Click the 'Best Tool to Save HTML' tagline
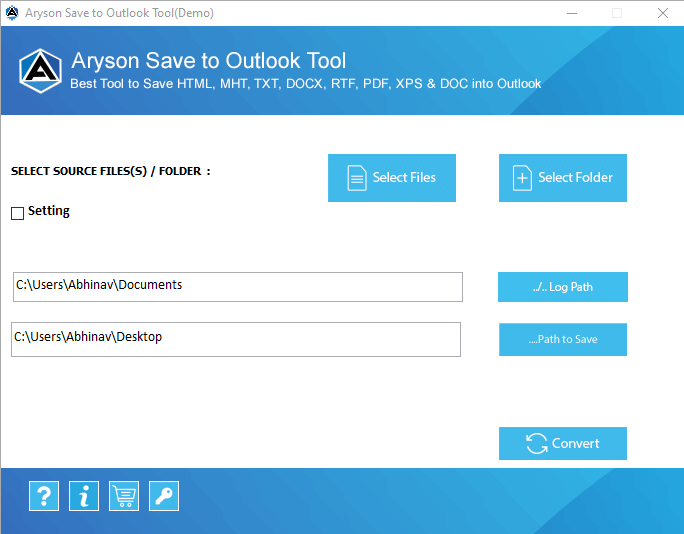The height and width of the screenshot is (534, 684). (305, 83)
